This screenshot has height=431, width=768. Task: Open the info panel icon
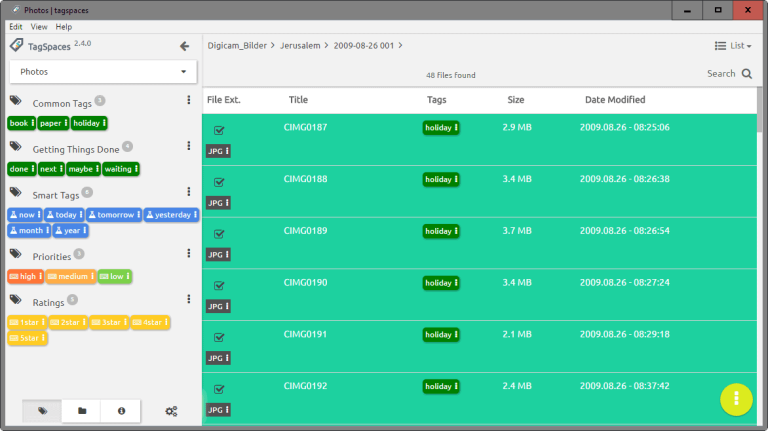tap(121, 411)
